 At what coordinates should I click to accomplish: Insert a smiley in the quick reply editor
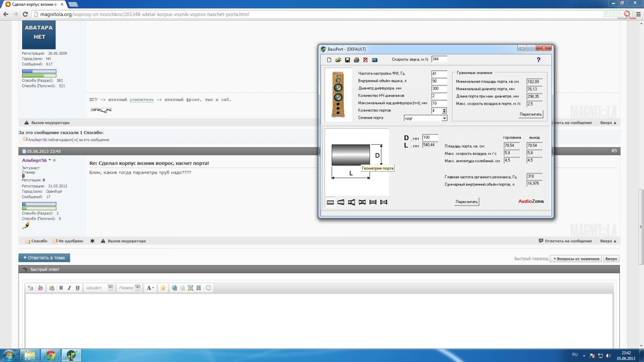click(163, 288)
